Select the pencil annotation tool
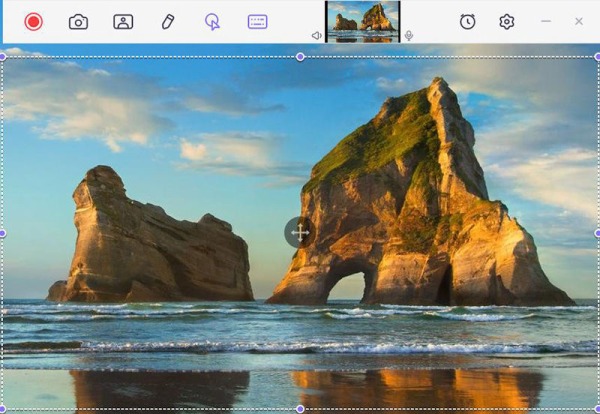 point(168,21)
